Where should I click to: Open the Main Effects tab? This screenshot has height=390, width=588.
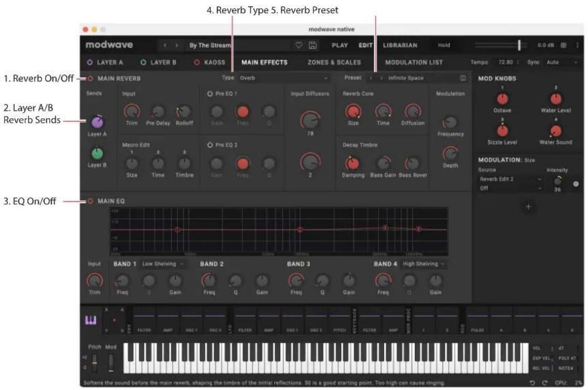point(264,62)
